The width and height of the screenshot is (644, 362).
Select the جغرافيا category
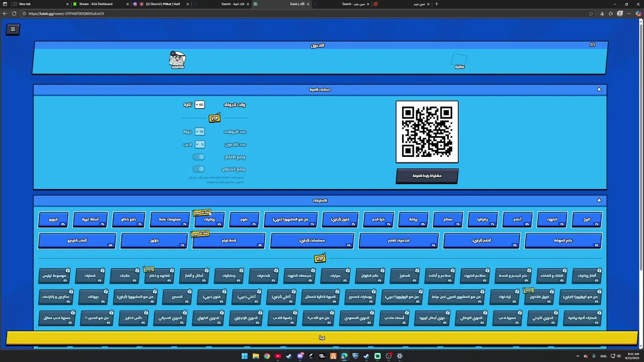(482, 219)
